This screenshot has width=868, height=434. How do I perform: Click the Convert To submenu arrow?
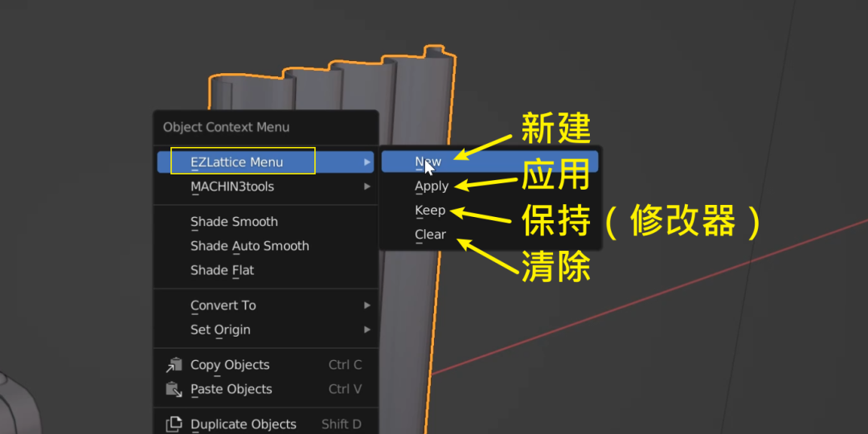tap(366, 305)
